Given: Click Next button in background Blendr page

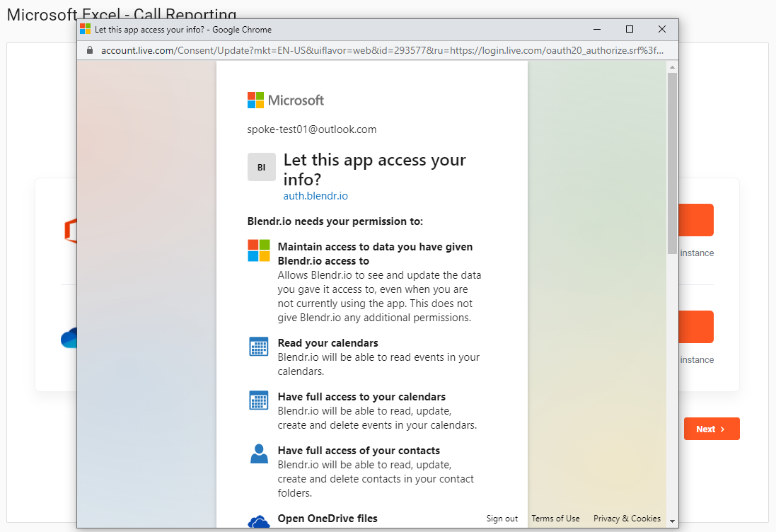Looking at the screenshot, I should click(x=712, y=429).
